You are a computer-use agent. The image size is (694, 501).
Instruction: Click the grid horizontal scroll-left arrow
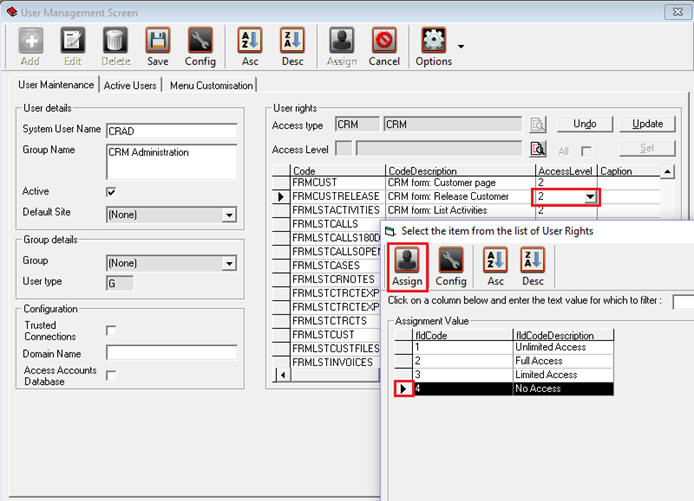point(283,375)
